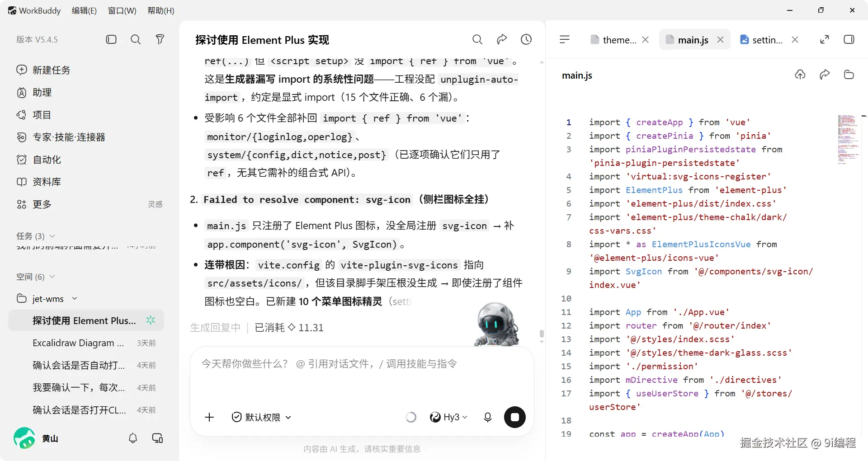The height and width of the screenshot is (461, 868).
Task: Close the settin... tab
Action: tap(795, 40)
